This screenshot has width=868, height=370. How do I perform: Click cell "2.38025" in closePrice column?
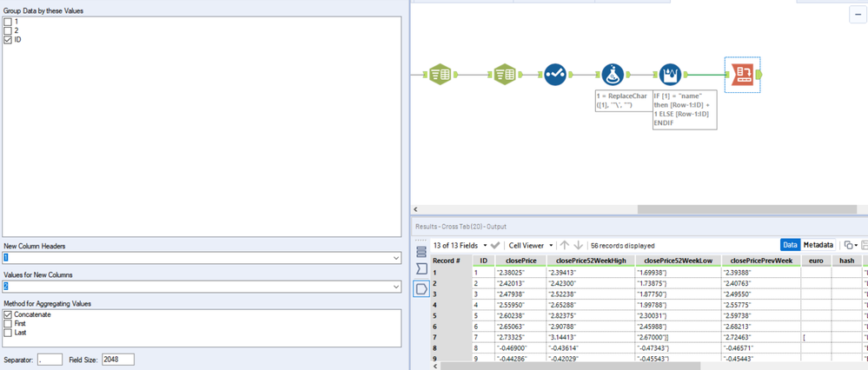pos(520,272)
